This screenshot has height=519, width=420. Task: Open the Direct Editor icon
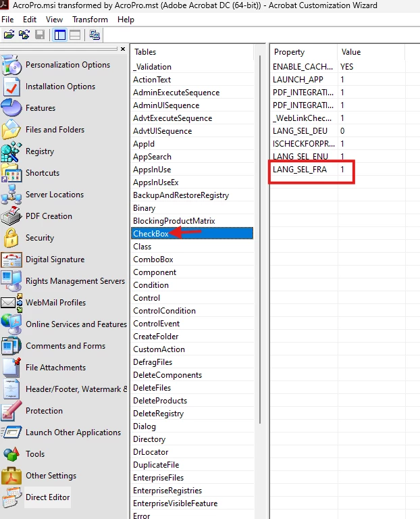coord(11,497)
